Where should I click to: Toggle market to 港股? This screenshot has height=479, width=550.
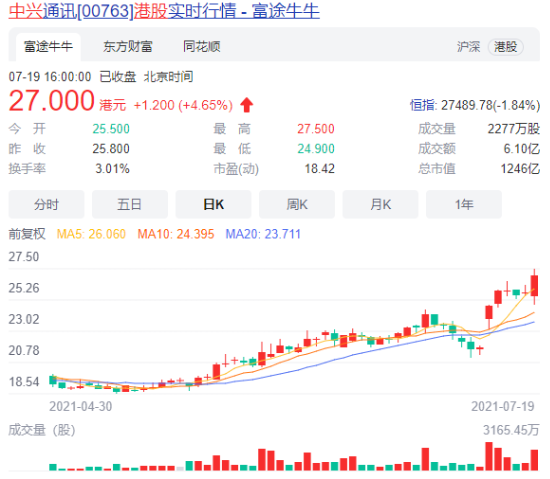(x=505, y=47)
